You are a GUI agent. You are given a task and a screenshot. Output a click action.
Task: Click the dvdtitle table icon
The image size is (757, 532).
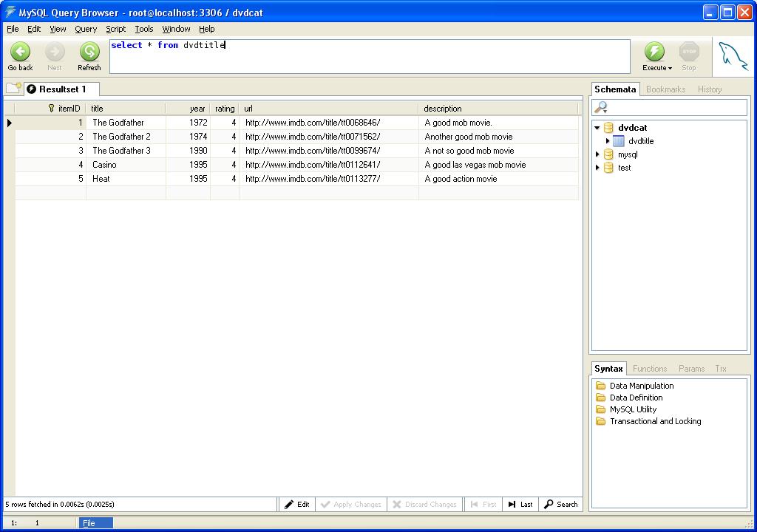(x=619, y=141)
